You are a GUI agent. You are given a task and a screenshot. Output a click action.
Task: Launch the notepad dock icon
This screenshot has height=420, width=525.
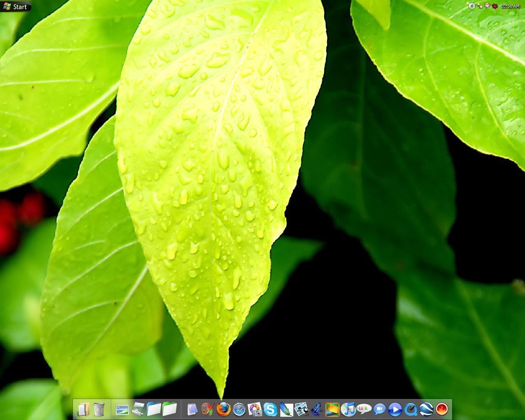192,409
